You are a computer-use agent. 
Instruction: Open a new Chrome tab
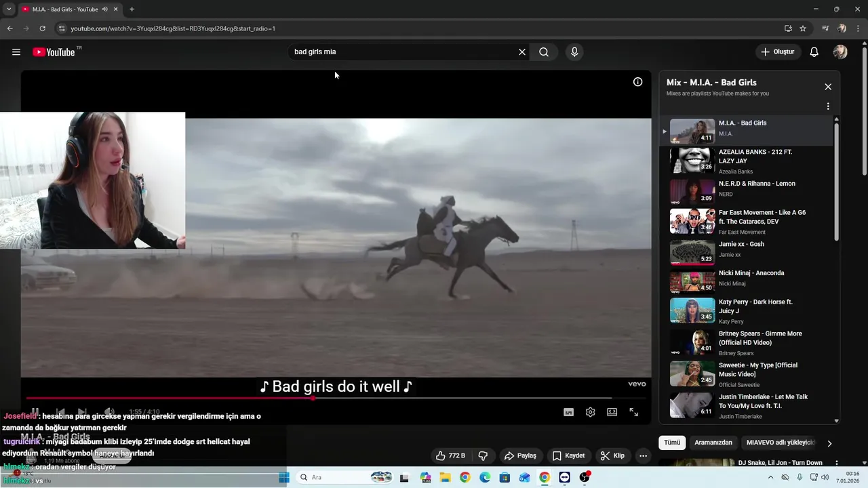tap(132, 9)
